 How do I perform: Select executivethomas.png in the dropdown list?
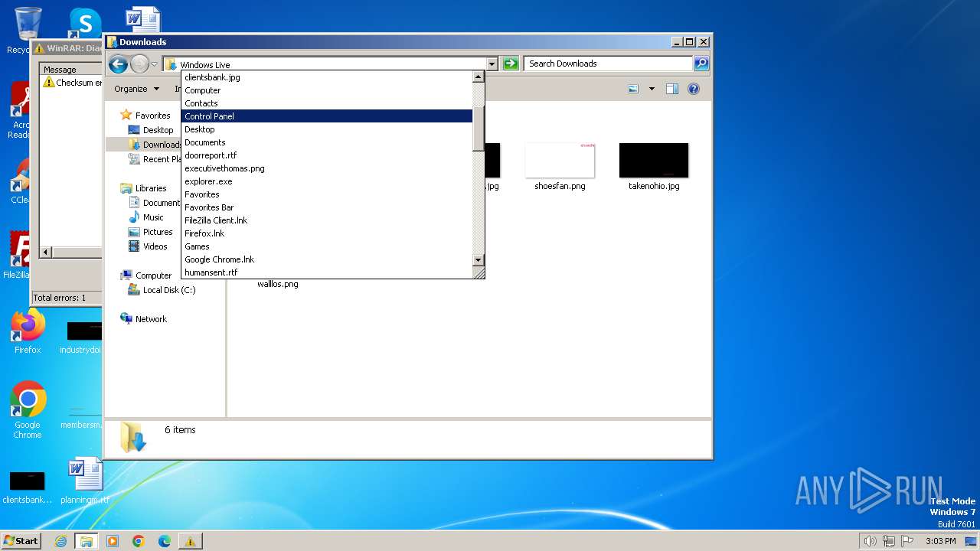pyautogui.click(x=327, y=168)
